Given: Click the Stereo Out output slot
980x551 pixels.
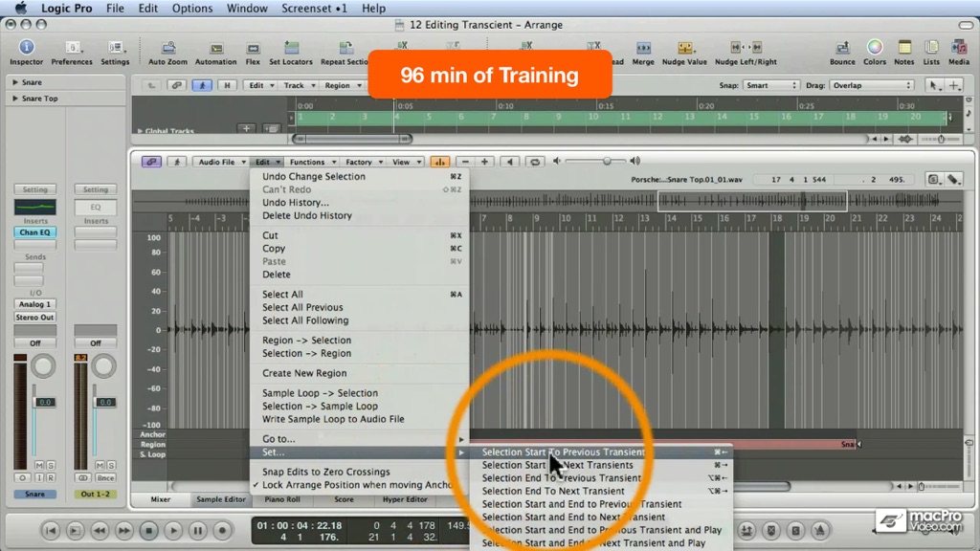Looking at the screenshot, I should click(35, 318).
